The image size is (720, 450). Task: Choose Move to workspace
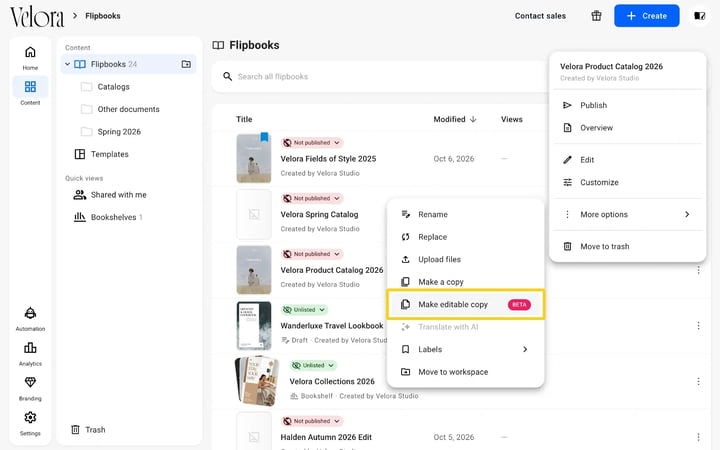466,372
